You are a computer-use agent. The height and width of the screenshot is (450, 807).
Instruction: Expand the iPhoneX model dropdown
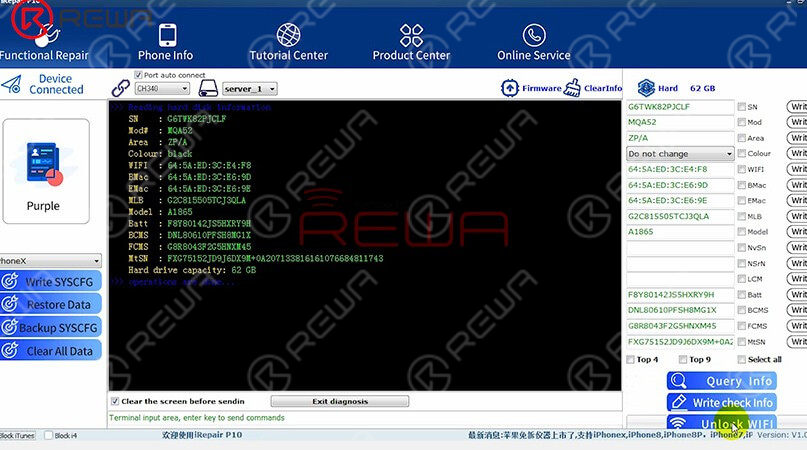[x=50, y=261]
